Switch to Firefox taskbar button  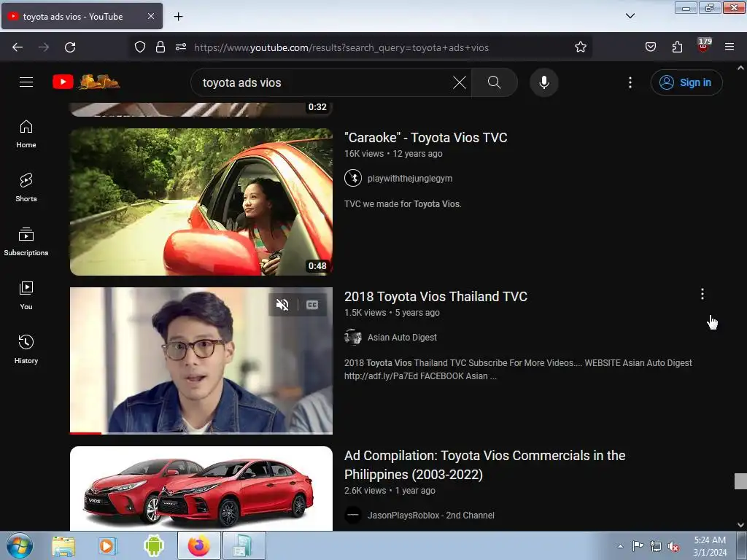[x=198, y=545]
